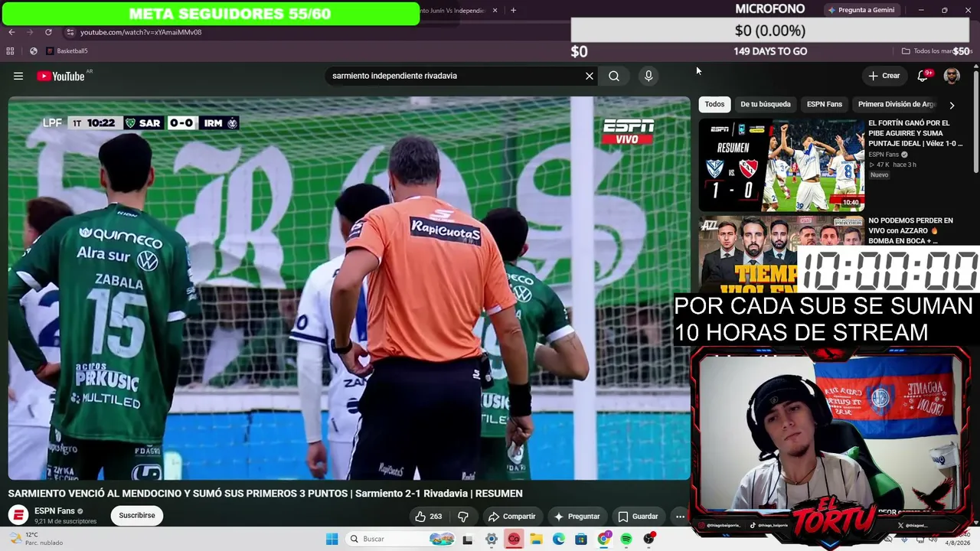The height and width of the screenshot is (551, 980).
Task: Open more actions three-dot menu
Action: [680, 517]
